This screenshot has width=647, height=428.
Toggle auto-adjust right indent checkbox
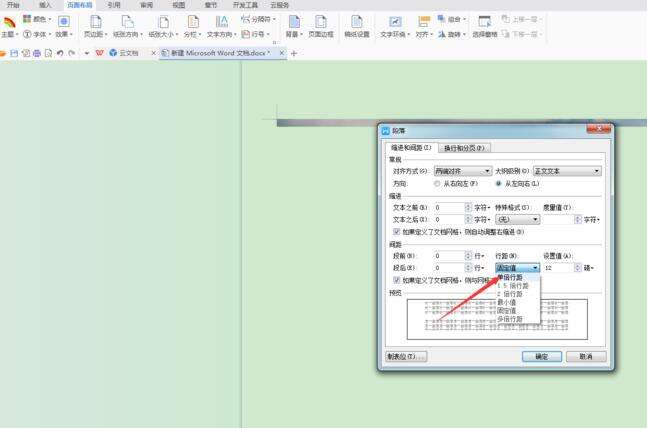pyautogui.click(x=397, y=231)
